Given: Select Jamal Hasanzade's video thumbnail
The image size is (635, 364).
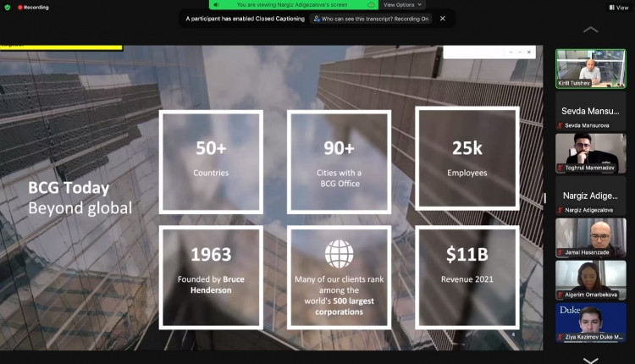Looking at the screenshot, I should click(590, 238).
